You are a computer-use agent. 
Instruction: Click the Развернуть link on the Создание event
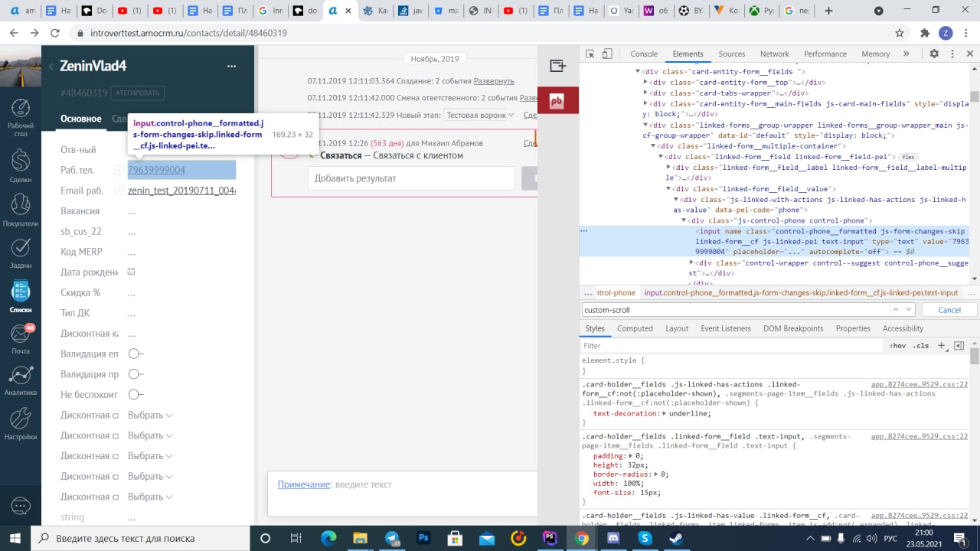[x=494, y=81]
